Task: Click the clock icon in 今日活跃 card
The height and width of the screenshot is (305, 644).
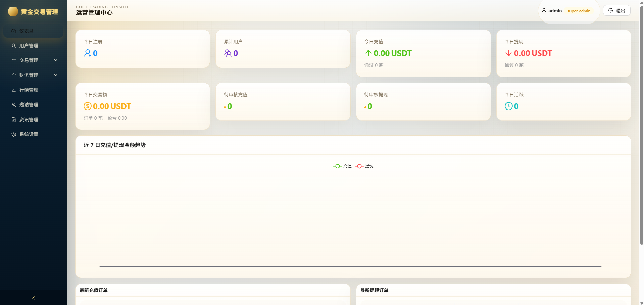Action: (x=509, y=106)
